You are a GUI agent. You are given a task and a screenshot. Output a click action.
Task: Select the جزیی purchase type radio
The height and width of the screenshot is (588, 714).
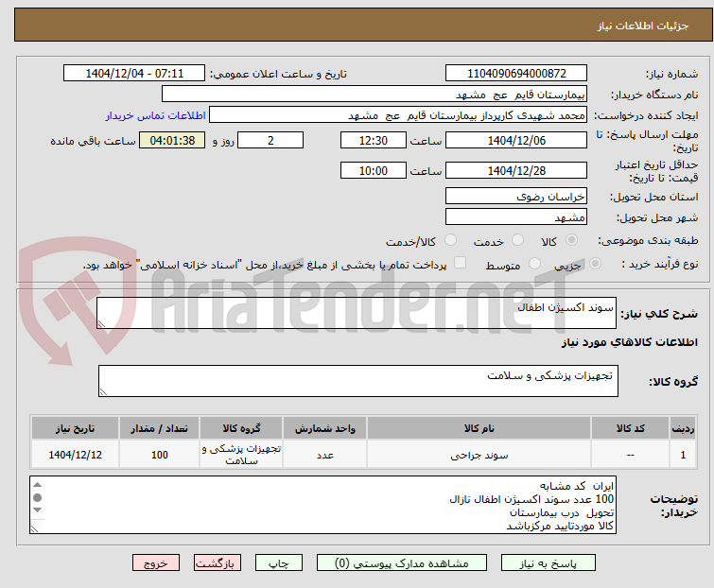595,264
